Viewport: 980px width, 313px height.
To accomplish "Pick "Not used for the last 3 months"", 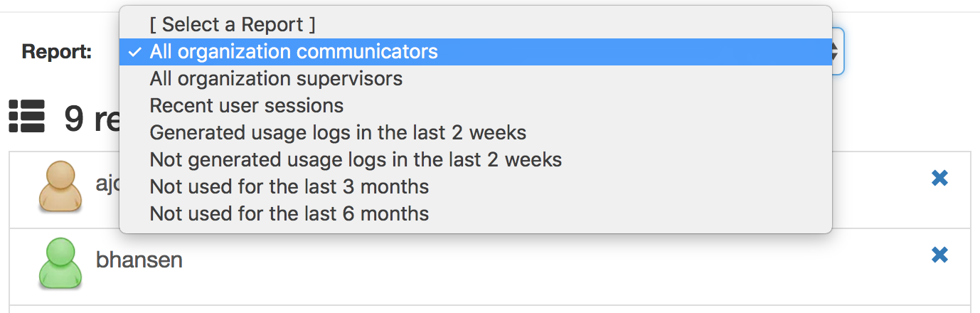I will point(289,186).
